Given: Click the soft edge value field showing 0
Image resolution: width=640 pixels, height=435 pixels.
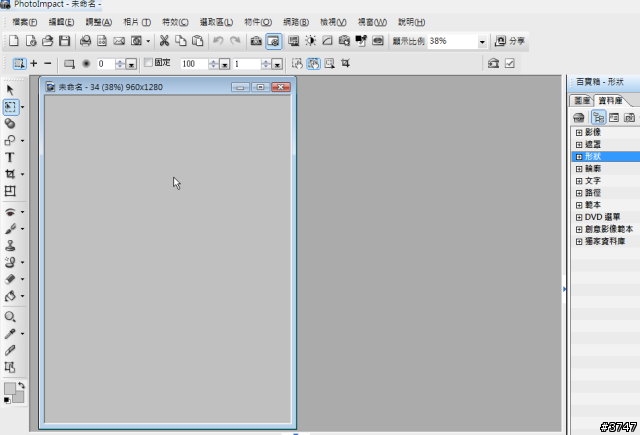Looking at the screenshot, I should [x=106, y=64].
